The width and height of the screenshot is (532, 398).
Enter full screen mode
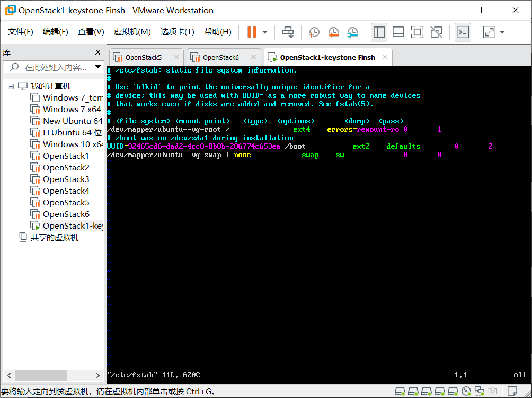pos(417,32)
